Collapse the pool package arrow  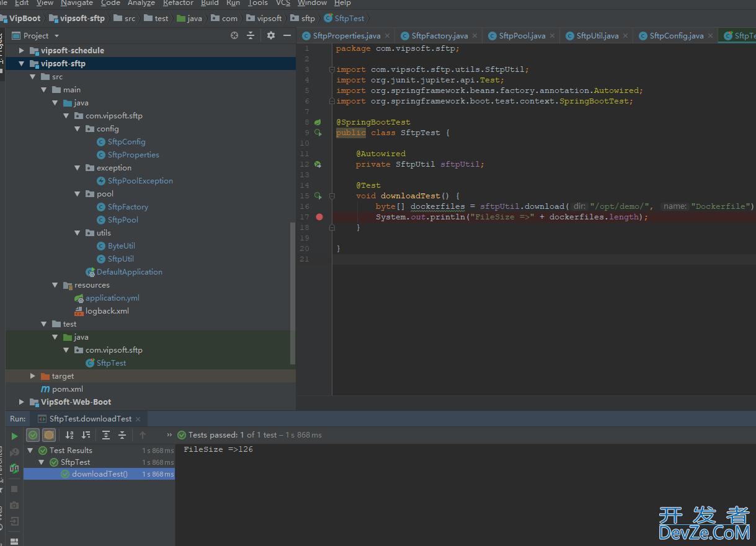point(77,194)
